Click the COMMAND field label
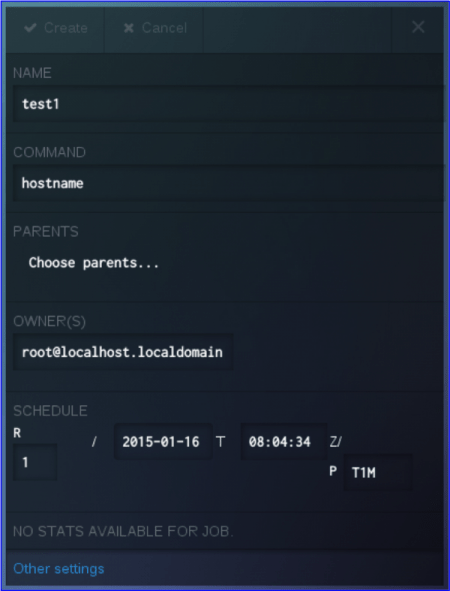The height and width of the screenshot is (591, 450). [x=49, y=152]
